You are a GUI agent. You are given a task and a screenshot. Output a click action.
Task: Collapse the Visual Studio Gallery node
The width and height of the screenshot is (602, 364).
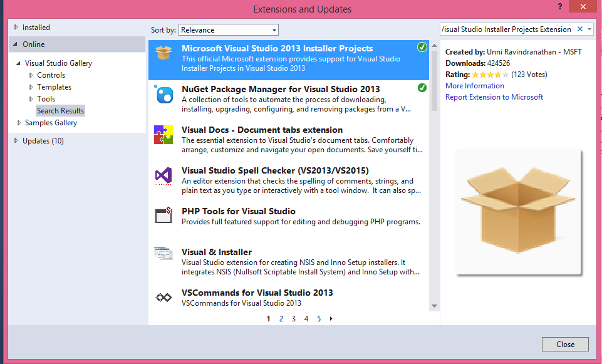18,63
